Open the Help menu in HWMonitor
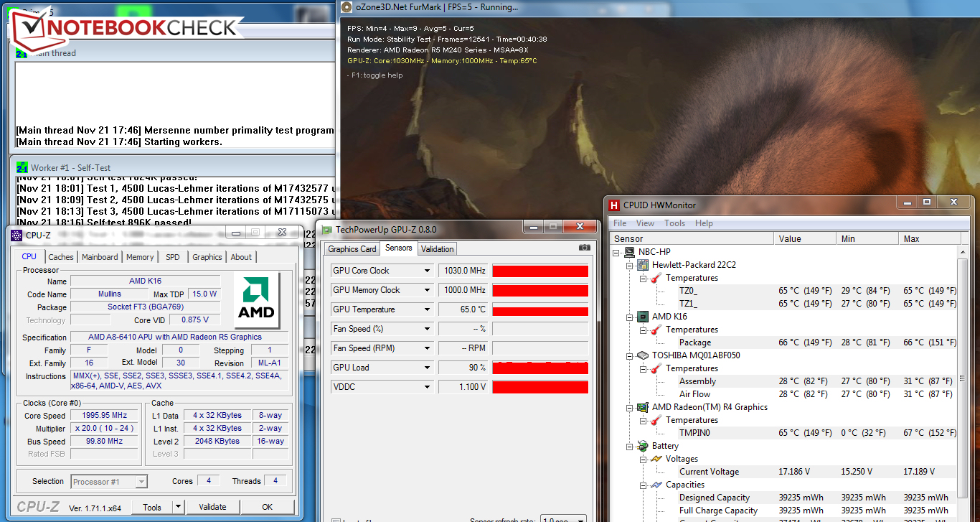The image size is (980, 522). pos(705,223)
